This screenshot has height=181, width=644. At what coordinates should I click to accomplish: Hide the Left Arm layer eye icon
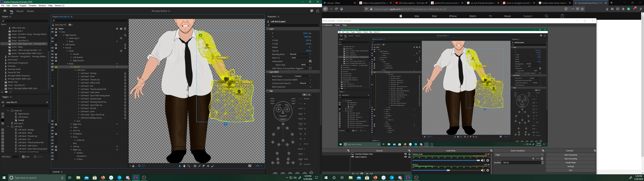click(x=52, y=67)
